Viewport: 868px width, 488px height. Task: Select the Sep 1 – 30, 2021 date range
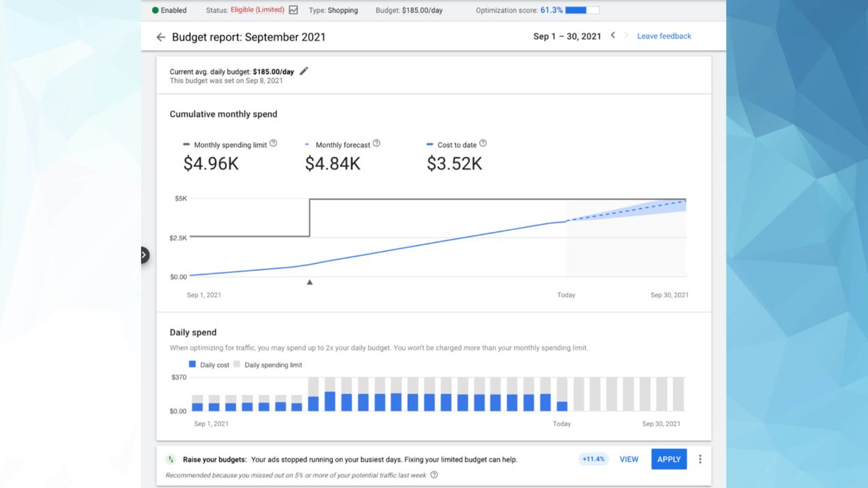pyautogui.click(x=566, y=35)
